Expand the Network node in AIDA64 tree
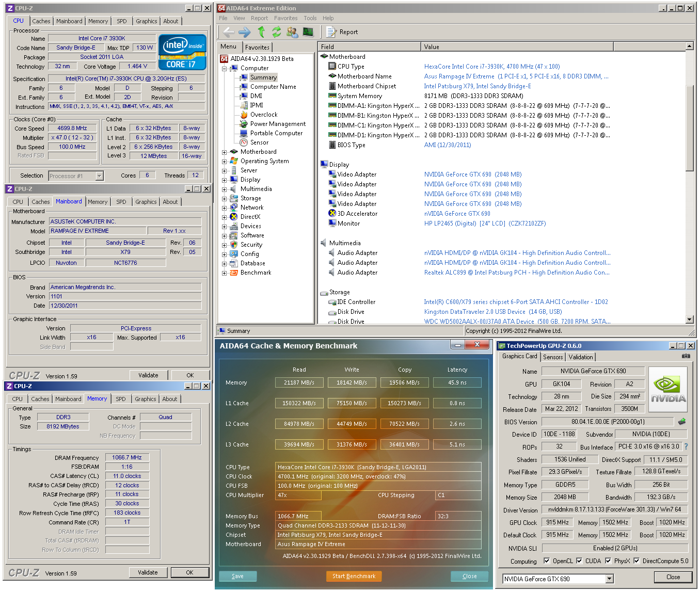The width and height of the screenshot is (700, 591). [225, 208]
